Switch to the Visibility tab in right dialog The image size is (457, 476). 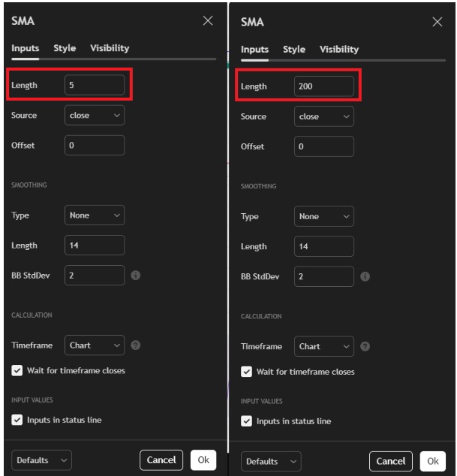(339, 50)
